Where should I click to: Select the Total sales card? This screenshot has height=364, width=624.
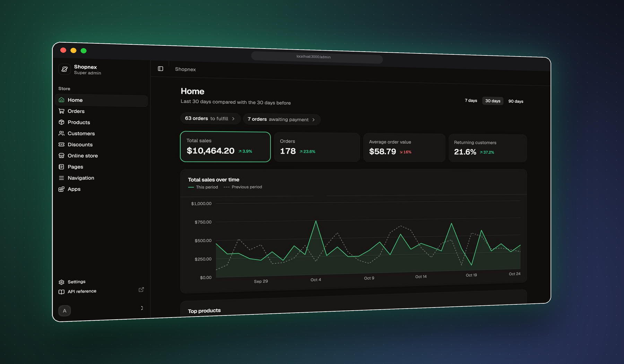click(x=225, y=147)
